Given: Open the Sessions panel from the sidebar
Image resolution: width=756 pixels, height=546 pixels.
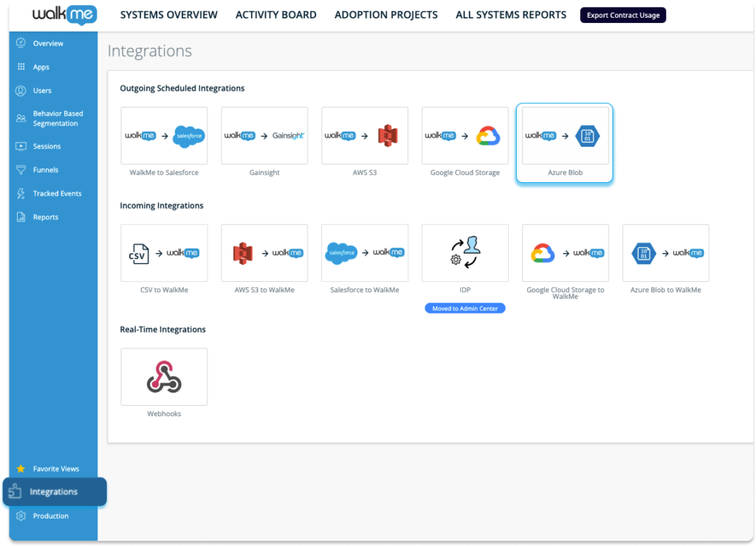Looking at the screenshot, I should click(22, 146).
